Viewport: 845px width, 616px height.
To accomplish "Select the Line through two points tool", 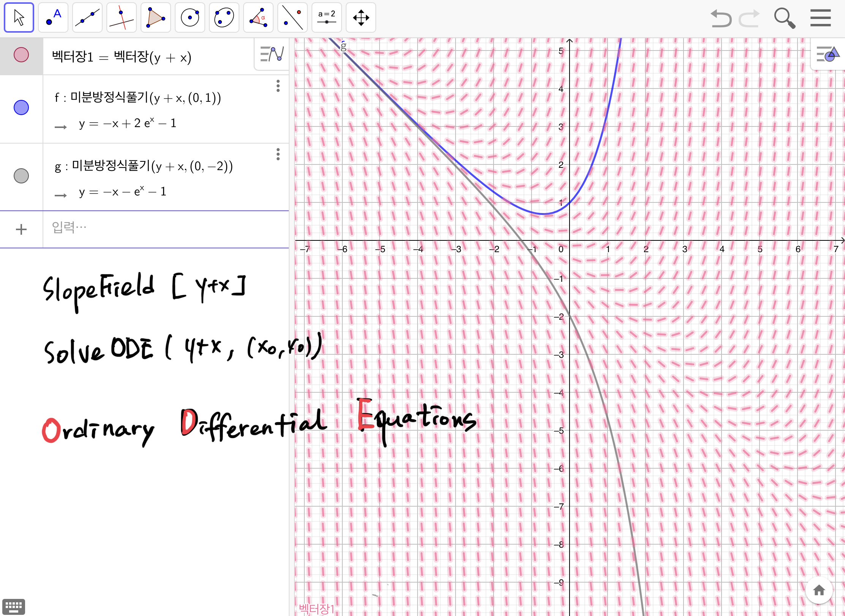I will (87, 17).
